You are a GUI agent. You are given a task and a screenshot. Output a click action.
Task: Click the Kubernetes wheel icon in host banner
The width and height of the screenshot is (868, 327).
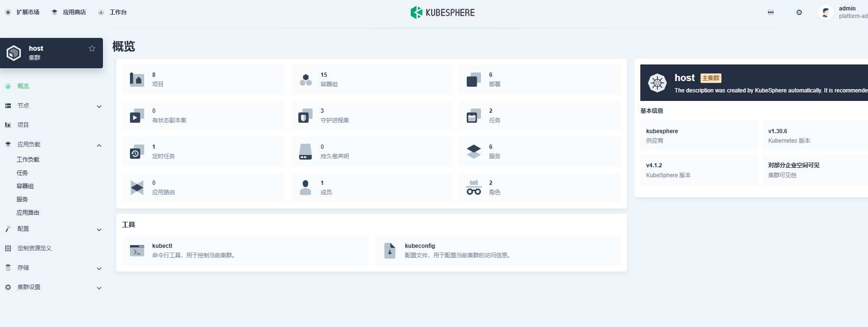(x=657, y=83)
